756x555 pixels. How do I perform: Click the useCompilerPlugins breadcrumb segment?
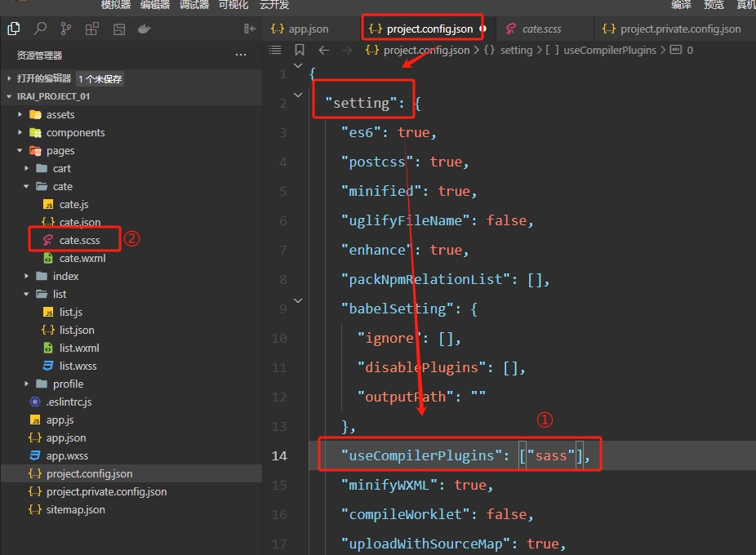pyautogui.click(x=609, y=50)
